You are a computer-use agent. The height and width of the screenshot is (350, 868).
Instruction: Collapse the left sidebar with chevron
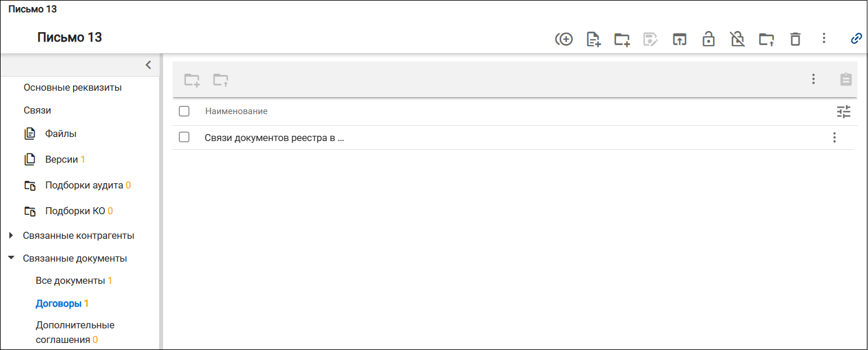(148, 64)
